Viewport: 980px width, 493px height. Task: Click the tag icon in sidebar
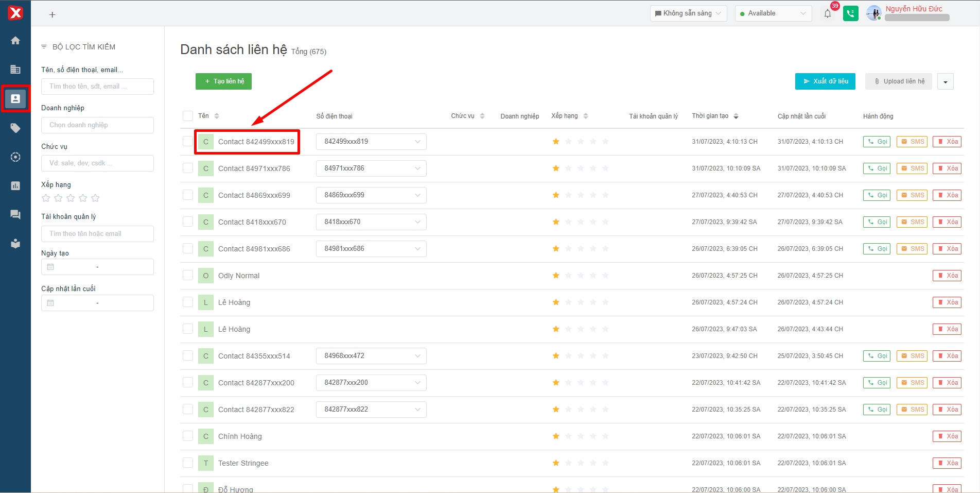tap(15, 128)
